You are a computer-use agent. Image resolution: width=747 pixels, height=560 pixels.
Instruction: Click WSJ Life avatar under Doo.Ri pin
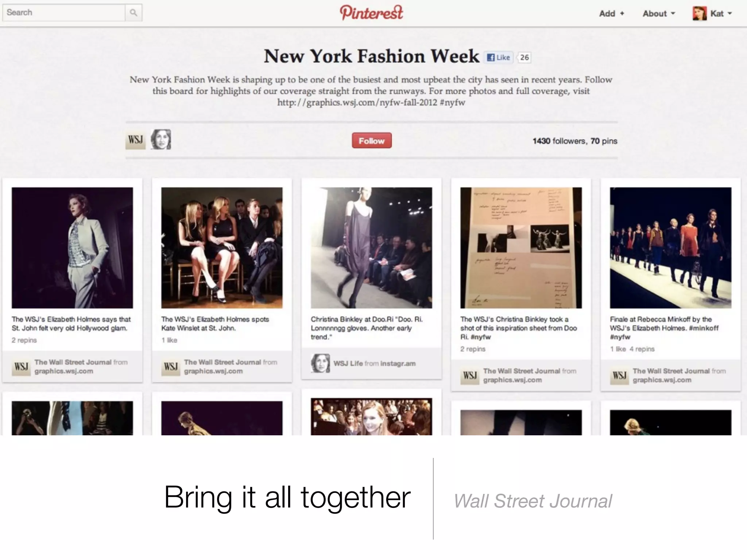click(320, 363)
